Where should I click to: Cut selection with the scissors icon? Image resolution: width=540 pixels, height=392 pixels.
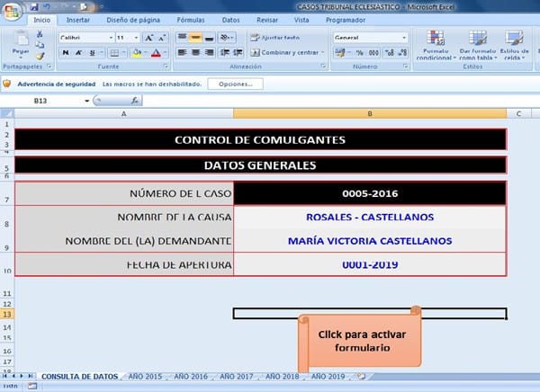(40, 34)
